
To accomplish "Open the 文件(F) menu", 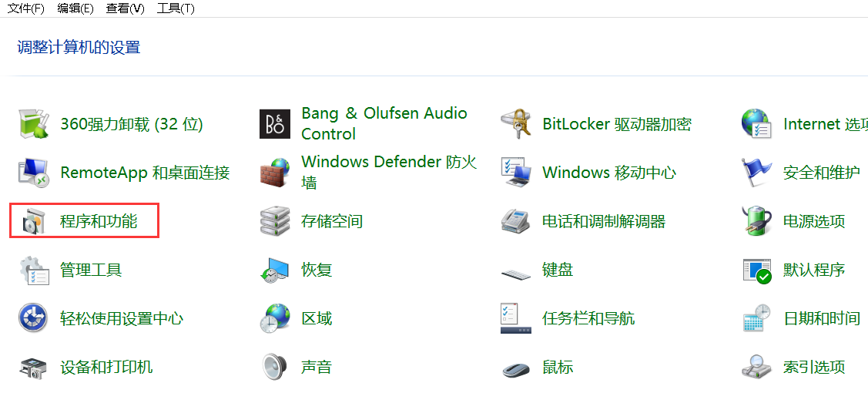I will 26,8.
